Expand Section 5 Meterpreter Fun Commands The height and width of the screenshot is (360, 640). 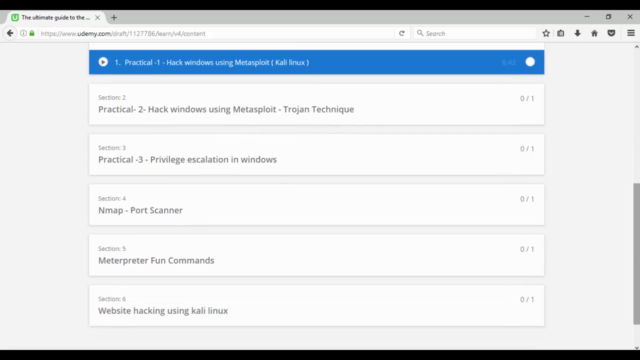317,255
